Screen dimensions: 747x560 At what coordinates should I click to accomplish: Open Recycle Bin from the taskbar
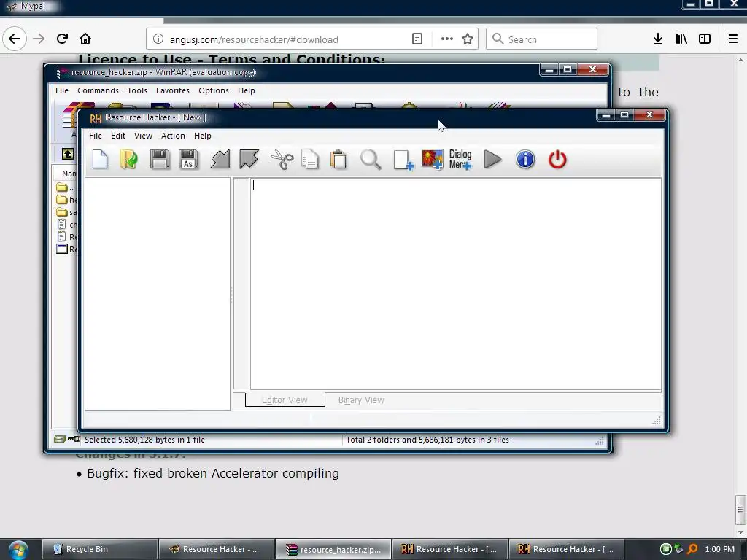(x=99, y=549)
